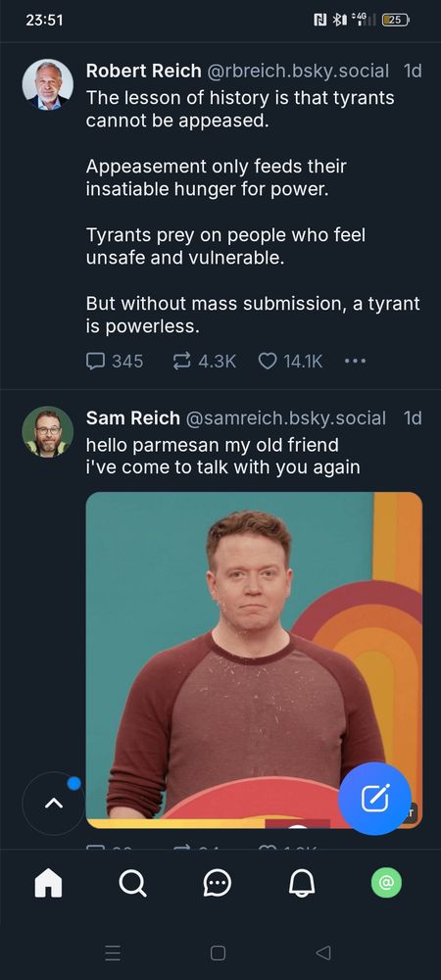The height and width of the screenshot is (980, 441).
Task: Open the Android recent apps menu button
Action: pyautogui.click(x=113, y=953)
